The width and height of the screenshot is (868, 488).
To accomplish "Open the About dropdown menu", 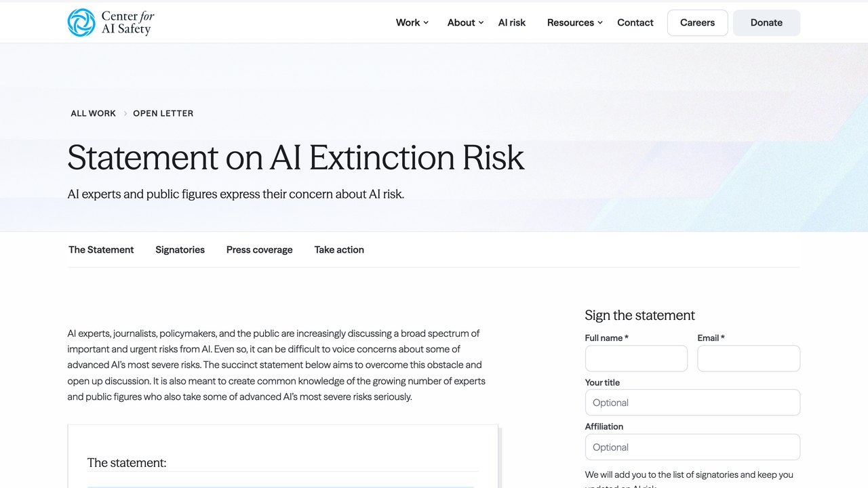I will pyautogui.click(x=466, y=22).
